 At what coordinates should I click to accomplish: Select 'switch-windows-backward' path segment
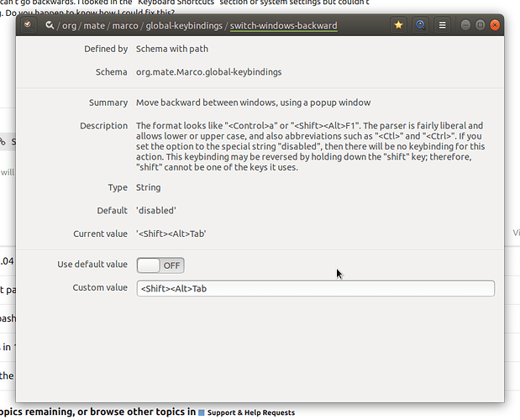tap(284, 26)
